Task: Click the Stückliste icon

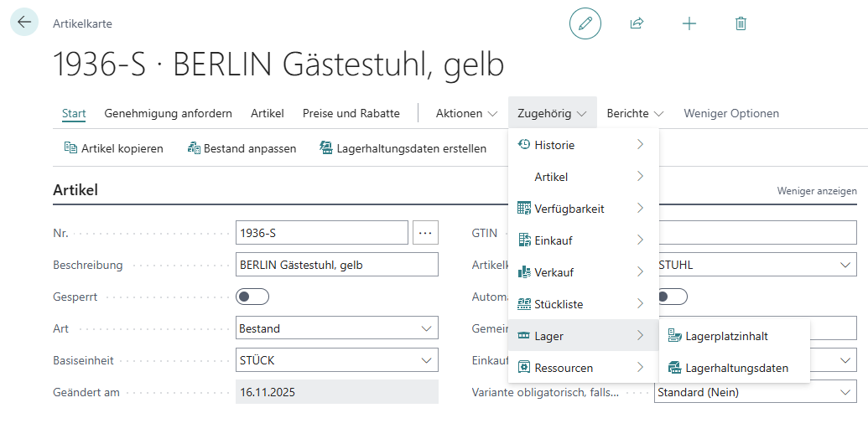Action: (523, 303)
